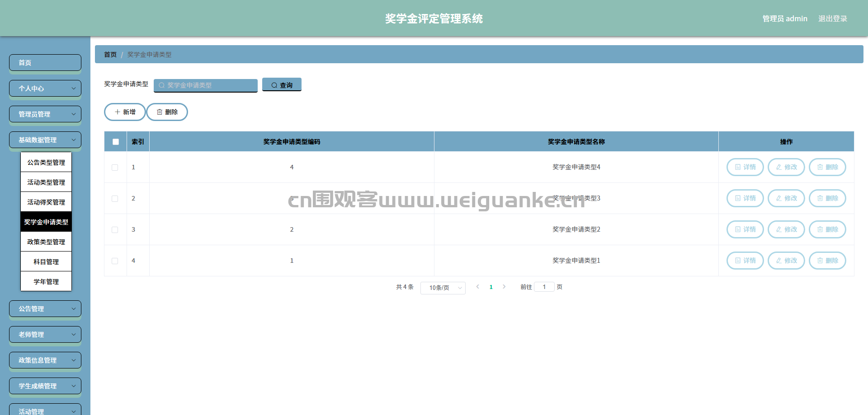This screenshot has width=868, height=415.
Task: Click the 前往 page number input
Action: coord(544,287)
